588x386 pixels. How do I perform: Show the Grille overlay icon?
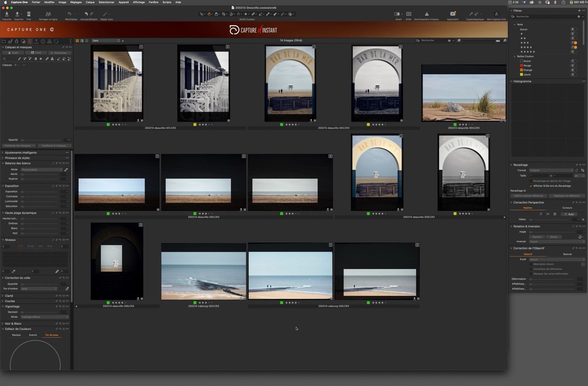[x=408, y=14]
